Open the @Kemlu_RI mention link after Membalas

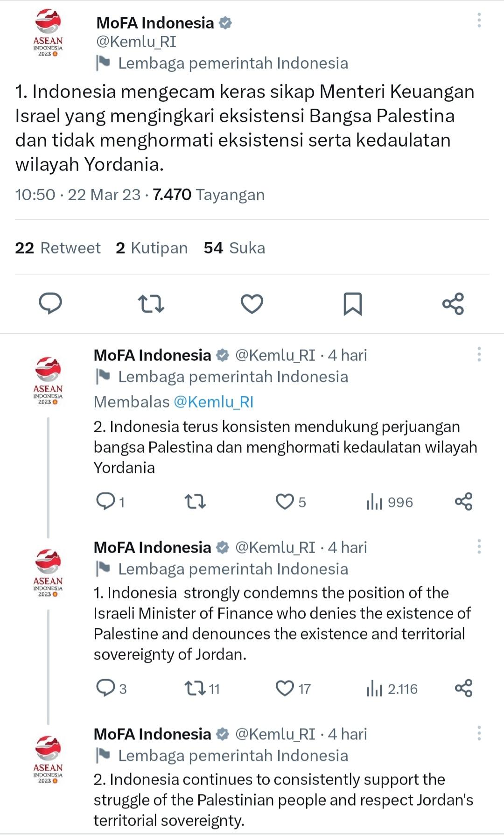tap(213, 402)
